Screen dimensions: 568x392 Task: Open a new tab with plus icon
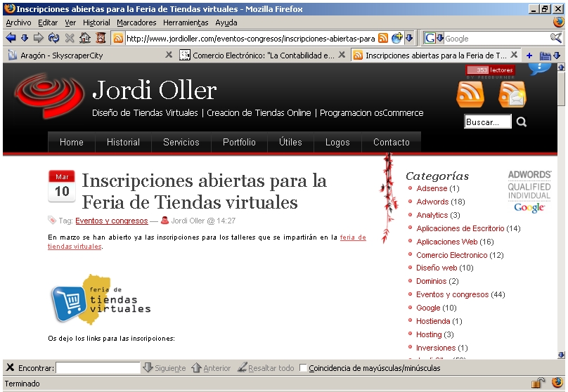pos(529,55)
